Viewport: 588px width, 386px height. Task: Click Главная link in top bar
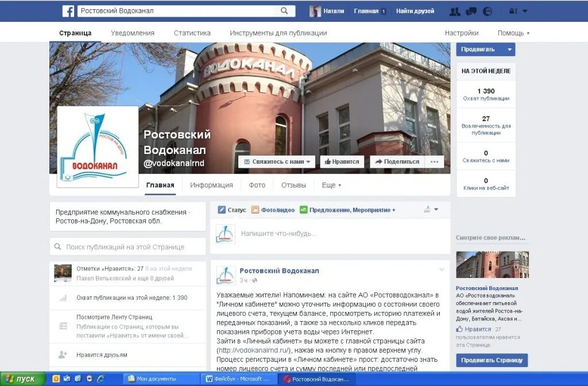coord(366,11)
